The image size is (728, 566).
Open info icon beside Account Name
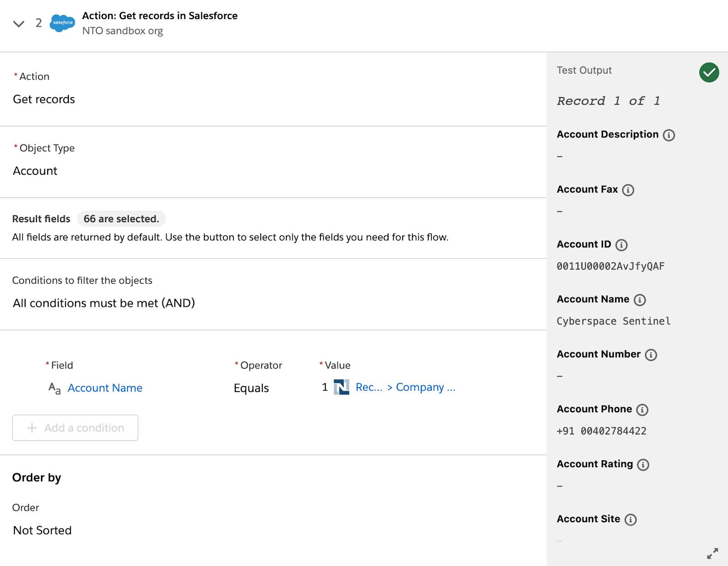pyautogui.click(x=640, y=300)
